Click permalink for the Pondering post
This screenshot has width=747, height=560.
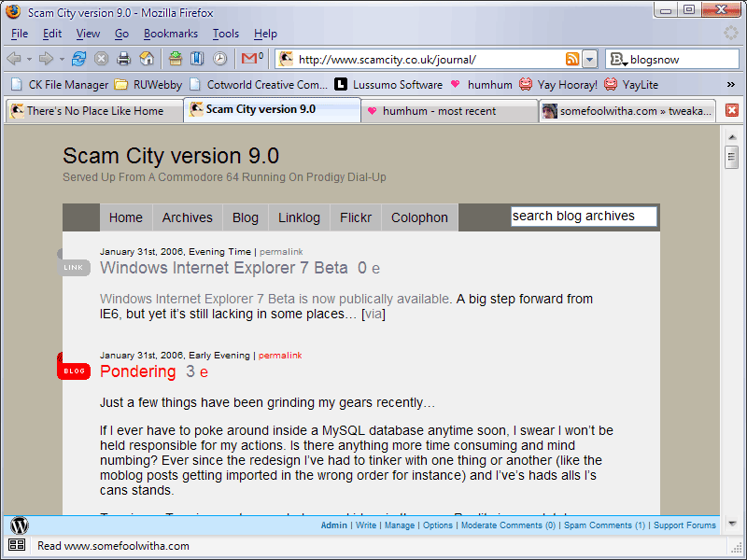pyautogui.click(x=280, y=356)
